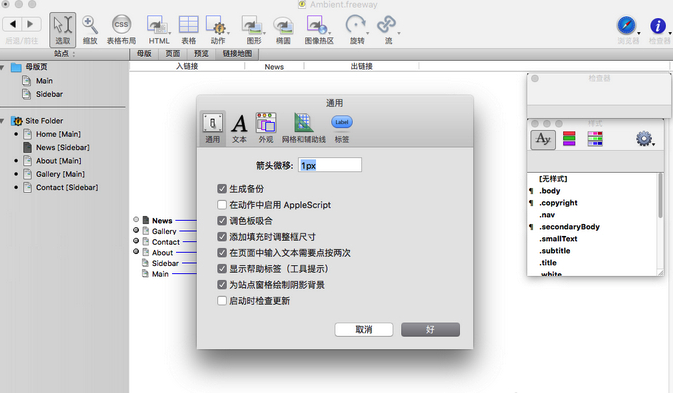
Task: Collapse the Site Folder tree
Action: point(2,121)
